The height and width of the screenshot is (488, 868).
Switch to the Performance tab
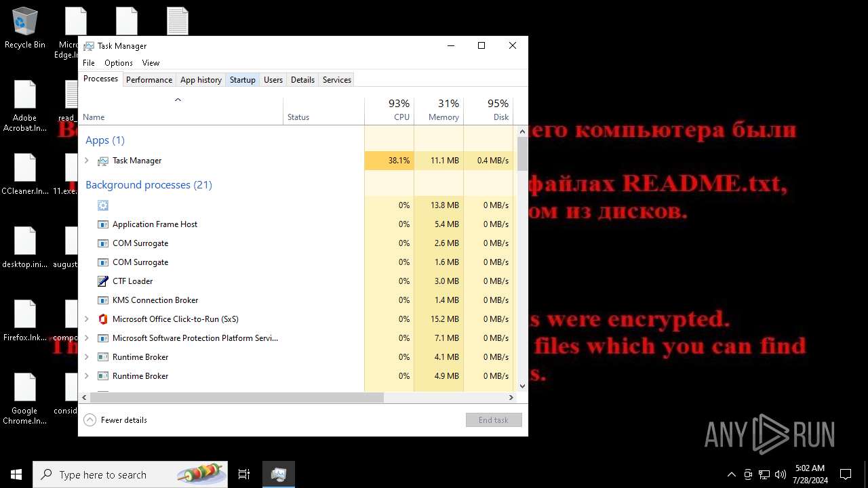(x=149, y=80)
